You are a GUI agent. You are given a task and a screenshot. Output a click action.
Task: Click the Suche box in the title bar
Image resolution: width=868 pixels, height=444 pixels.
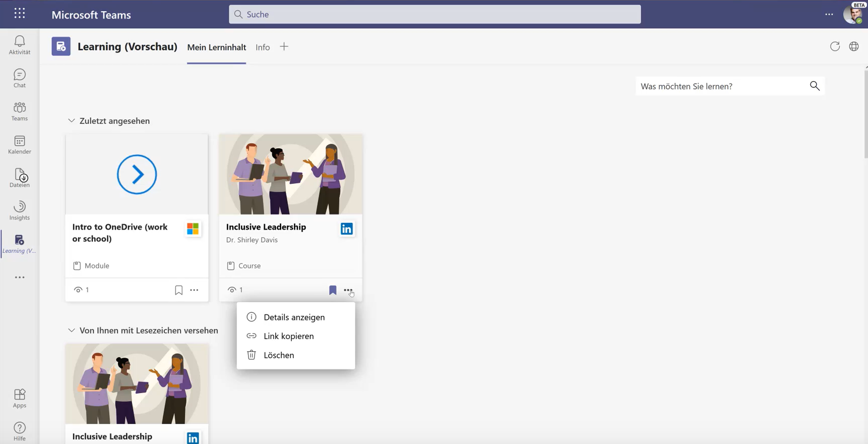tap(435, 14)
